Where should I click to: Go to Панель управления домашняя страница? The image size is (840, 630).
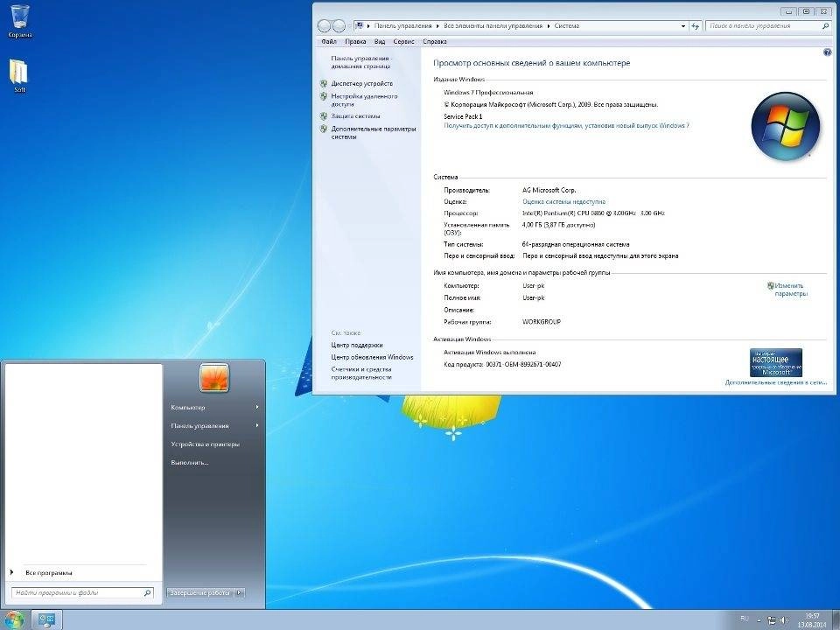pyautogui.click(x=361, y=62)
